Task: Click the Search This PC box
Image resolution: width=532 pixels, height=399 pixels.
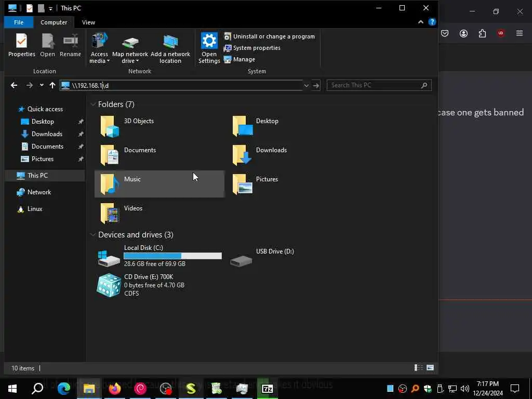Action: tap(379, 85)
